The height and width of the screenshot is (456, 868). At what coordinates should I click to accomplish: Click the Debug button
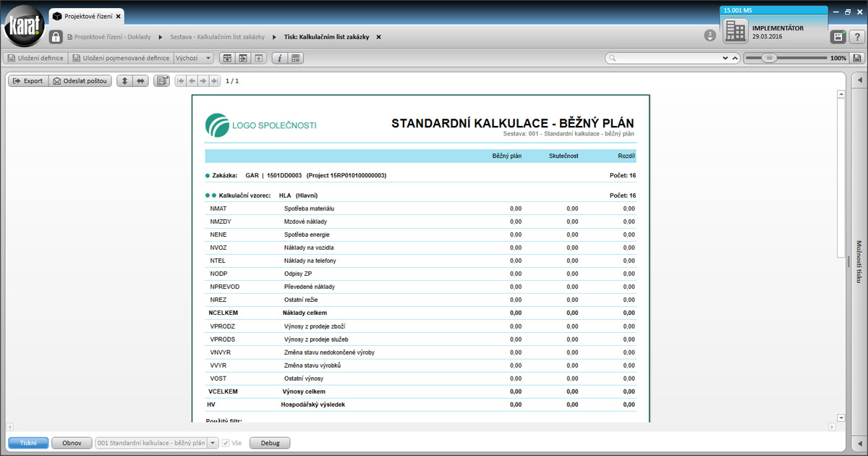[270, 443]
